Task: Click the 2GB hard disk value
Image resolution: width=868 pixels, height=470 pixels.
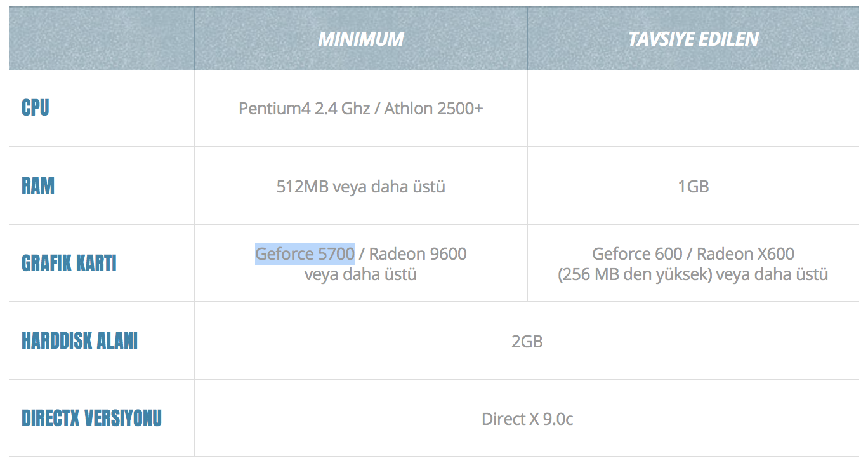Action: (527, 342)
